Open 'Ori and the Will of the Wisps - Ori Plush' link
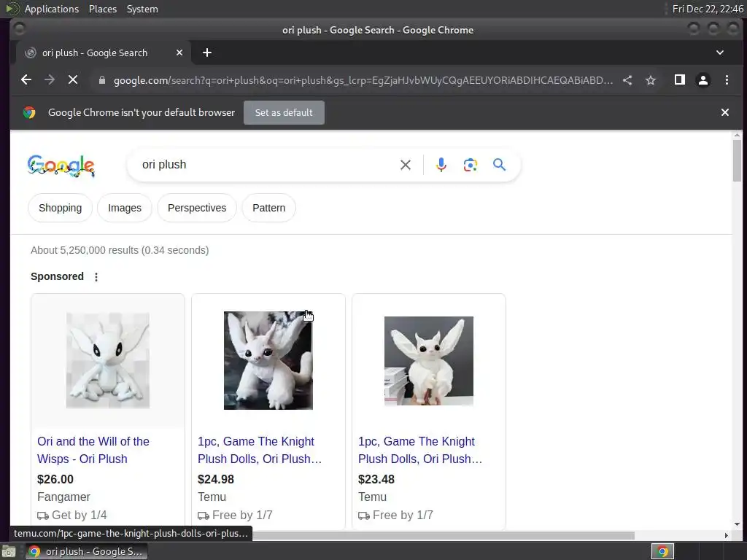This screenshot has width=747, height=560. click(x=93, y=450)
